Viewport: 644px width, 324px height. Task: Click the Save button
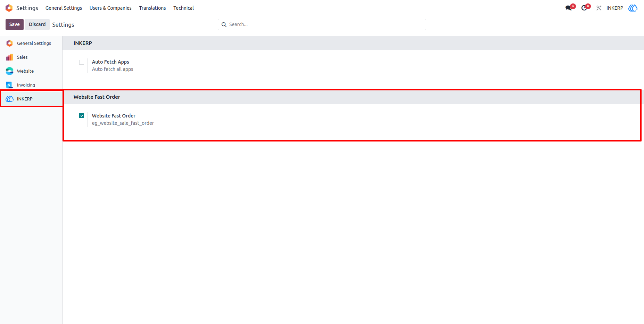[x=15, y=24]
